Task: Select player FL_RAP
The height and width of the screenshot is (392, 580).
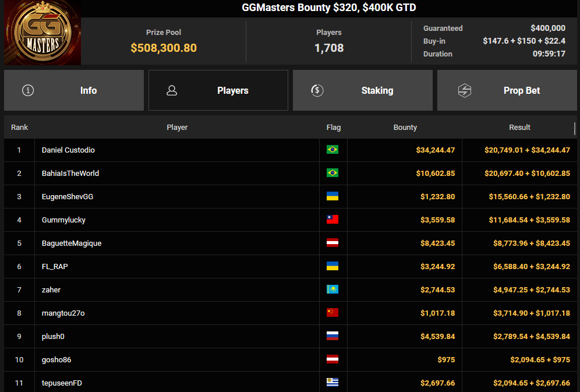Action: [x=55, y=267]
